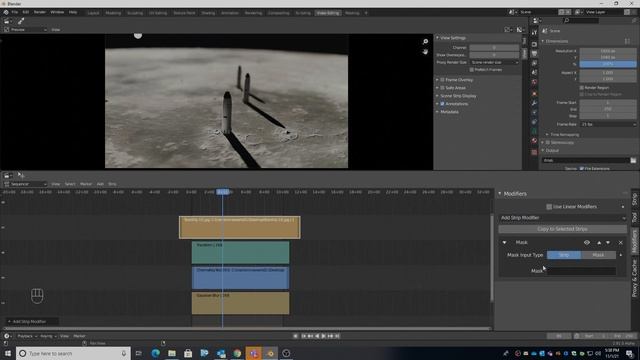Click Copy to Selected Strips button
The image size is (640, 360).
(x=562, y=229)
